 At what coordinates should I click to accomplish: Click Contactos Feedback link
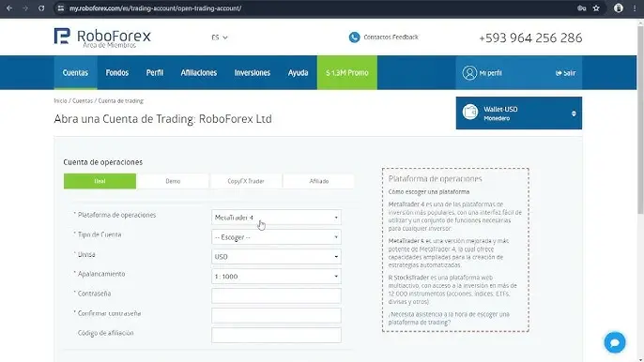(391, 37)
